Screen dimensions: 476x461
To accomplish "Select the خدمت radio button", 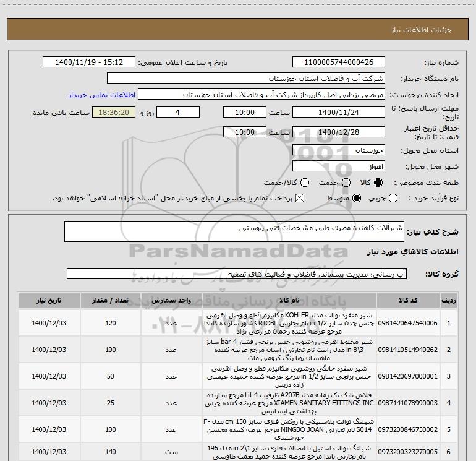I will (x=346, y=183).
